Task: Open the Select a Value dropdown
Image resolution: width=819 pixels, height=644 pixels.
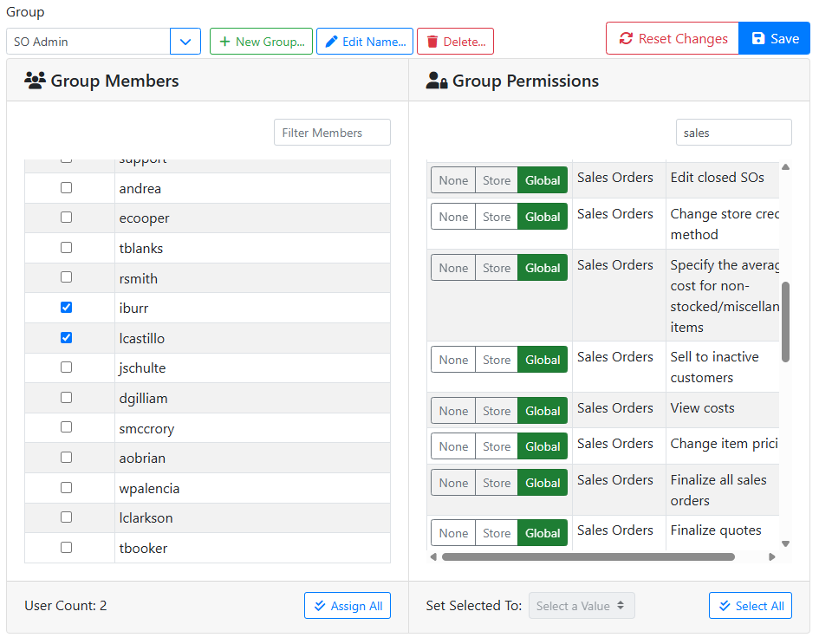Action: (x=582, y=606)
